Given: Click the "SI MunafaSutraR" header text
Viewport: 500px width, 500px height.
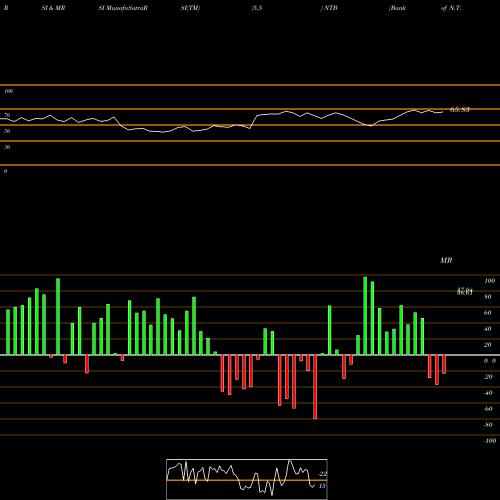Looking at the screenshot, I should pos(123,8).
